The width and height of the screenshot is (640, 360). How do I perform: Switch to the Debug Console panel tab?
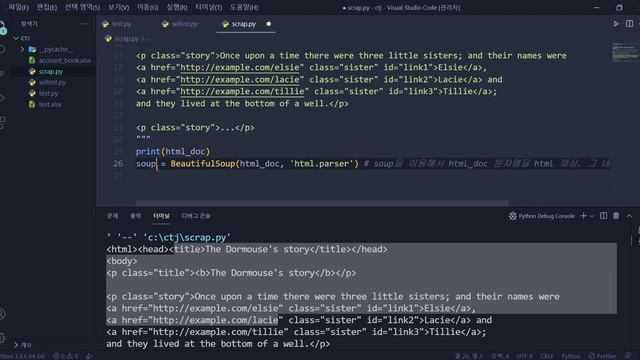pyautogui.click(x=196, y=216)
